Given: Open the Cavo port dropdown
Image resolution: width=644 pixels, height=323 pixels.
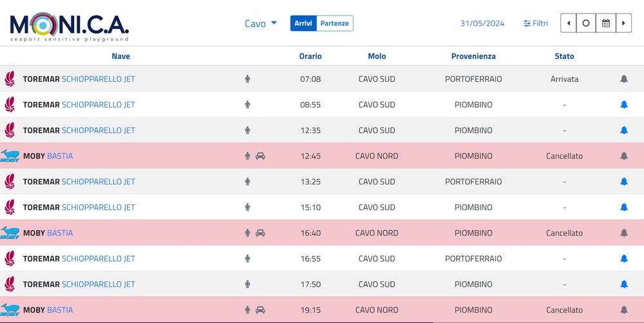Looking at the screenshot, I should (x=260, y=23).
